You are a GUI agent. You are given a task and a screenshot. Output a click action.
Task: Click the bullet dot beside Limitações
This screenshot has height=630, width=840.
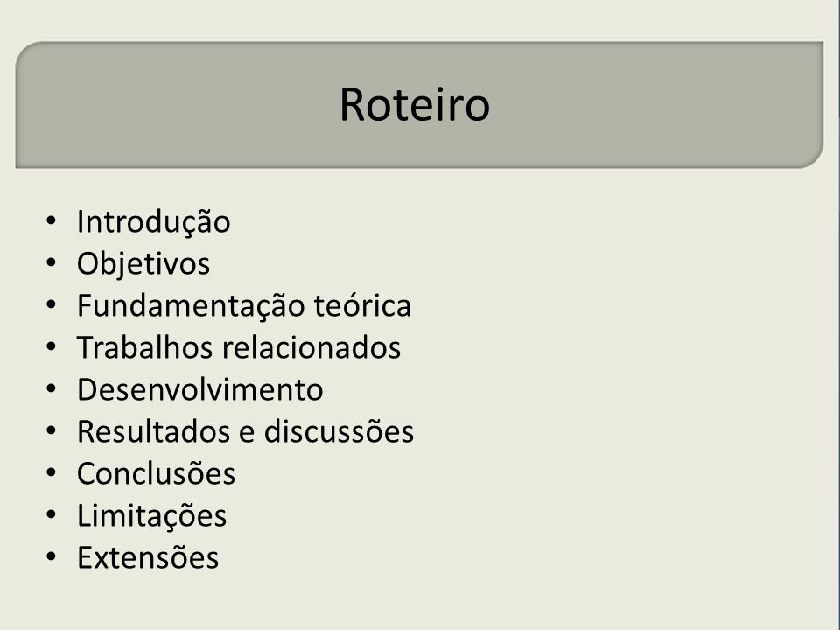coord(51,514)
